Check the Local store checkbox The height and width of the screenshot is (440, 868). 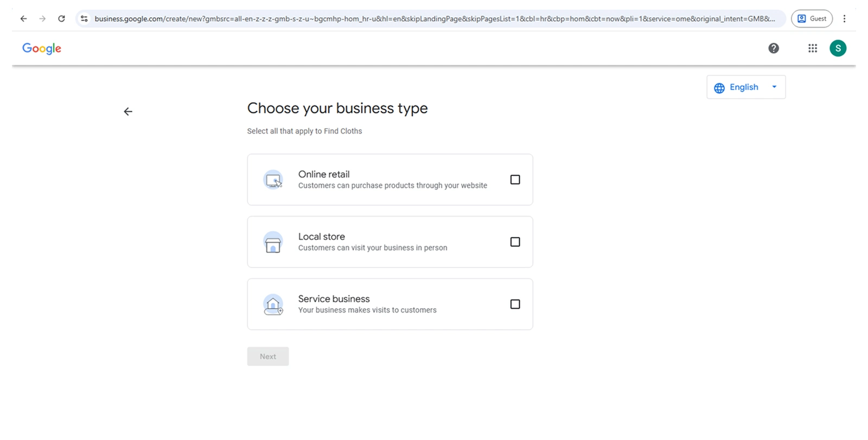(x=515, y=242)
